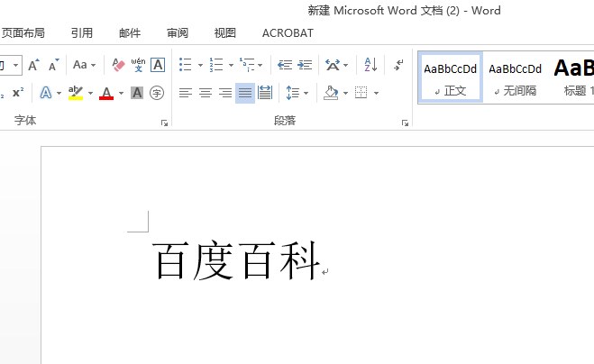Viewport: 594px width, 364px height.
Task: Expand the font color dropdown arrow
Action: [x=121, y=93]
